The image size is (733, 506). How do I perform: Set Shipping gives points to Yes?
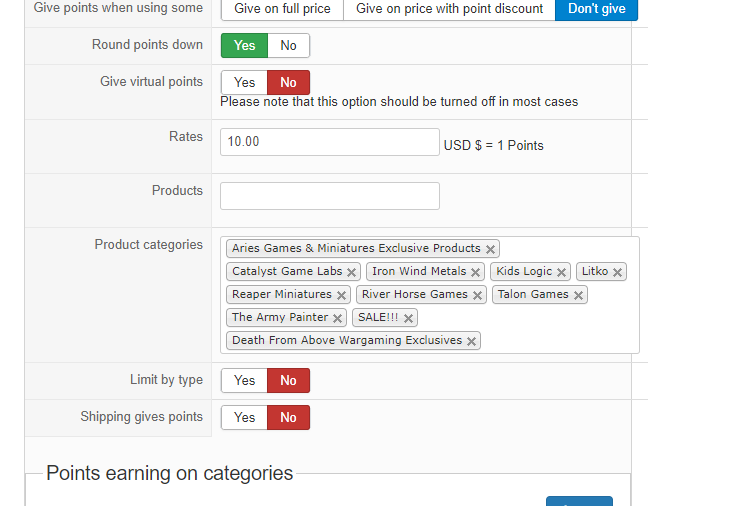click(x=244, y=417)
